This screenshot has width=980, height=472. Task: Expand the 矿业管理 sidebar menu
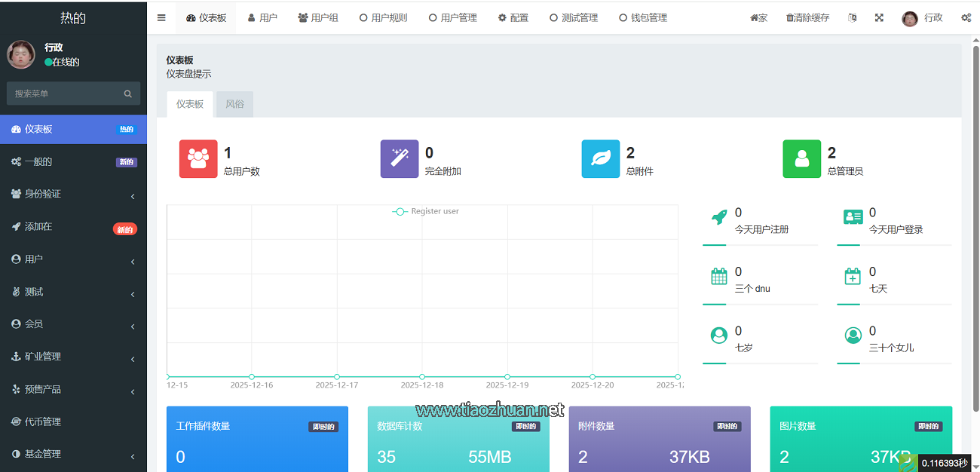pos(73,357)
